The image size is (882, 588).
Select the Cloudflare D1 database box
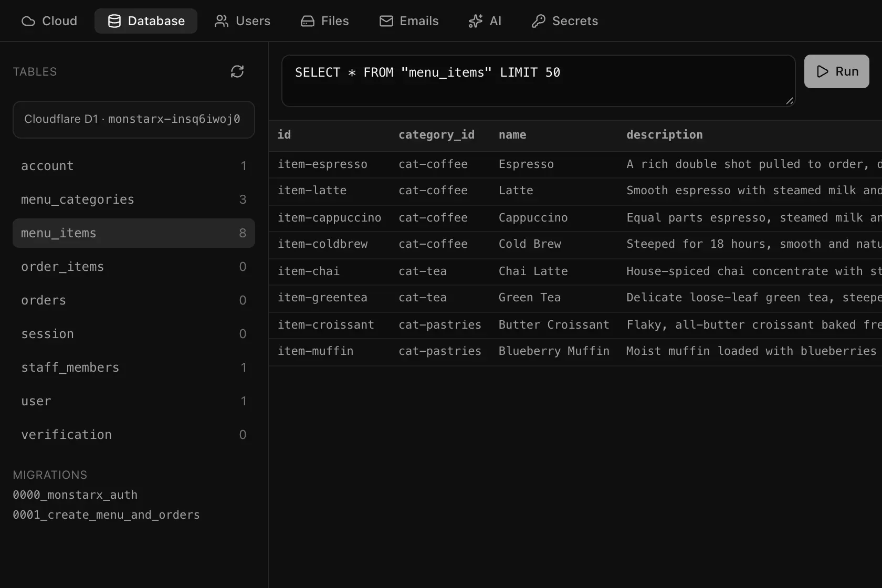tap(134, 120)
